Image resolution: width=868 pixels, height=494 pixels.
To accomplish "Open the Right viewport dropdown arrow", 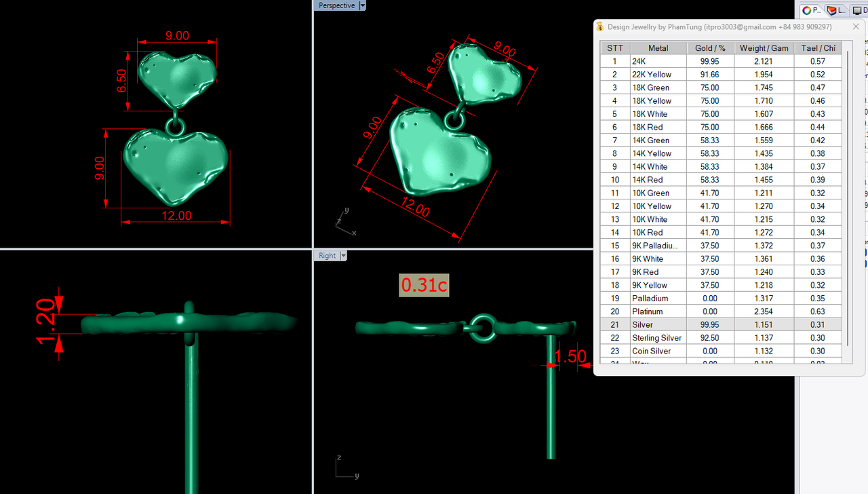I will point(344,256).
